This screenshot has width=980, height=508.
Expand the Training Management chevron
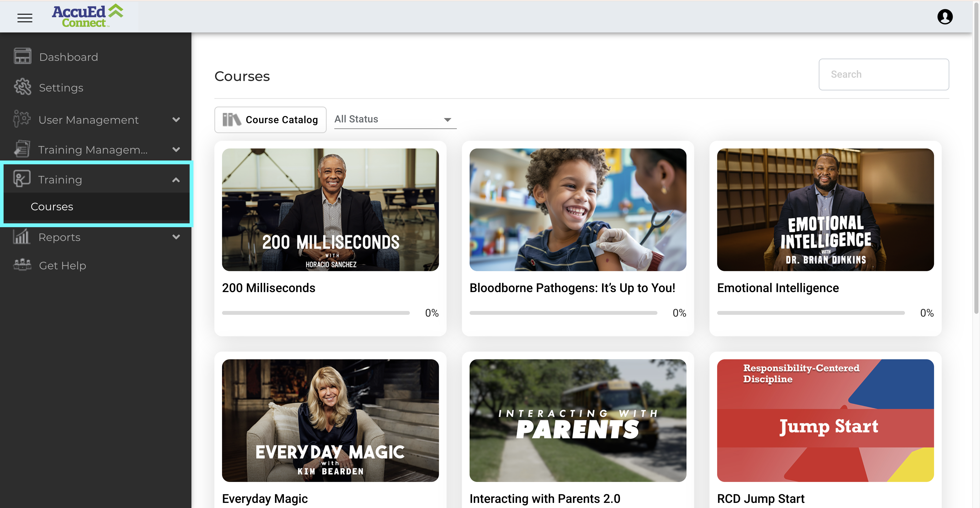[x=176, y=149]
